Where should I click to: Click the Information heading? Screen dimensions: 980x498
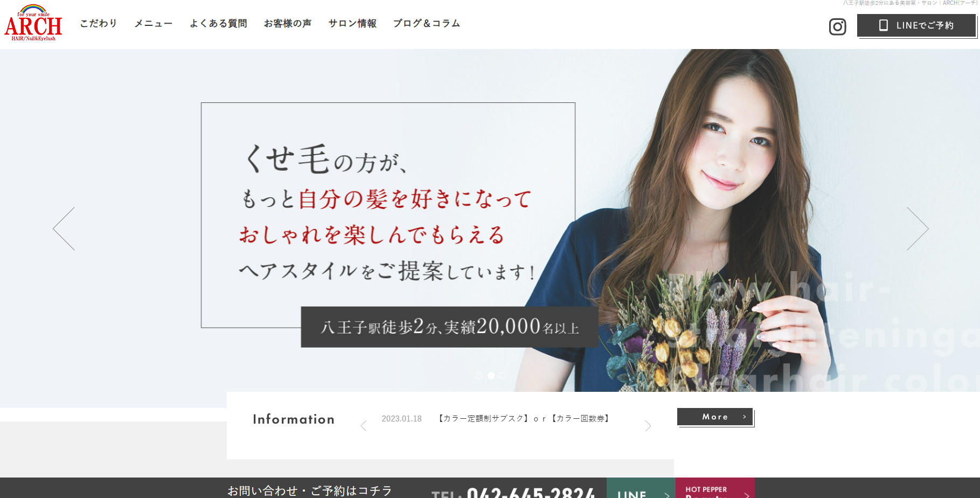[294, 419]
